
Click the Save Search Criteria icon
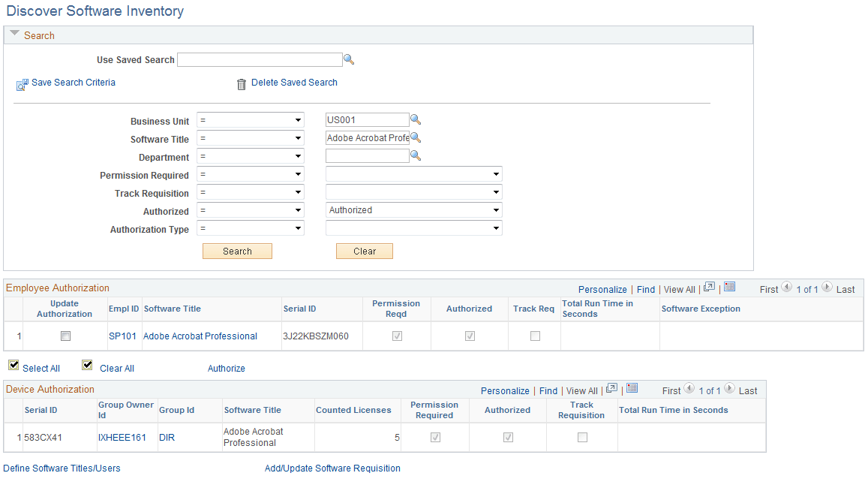(x=22, y=84)
